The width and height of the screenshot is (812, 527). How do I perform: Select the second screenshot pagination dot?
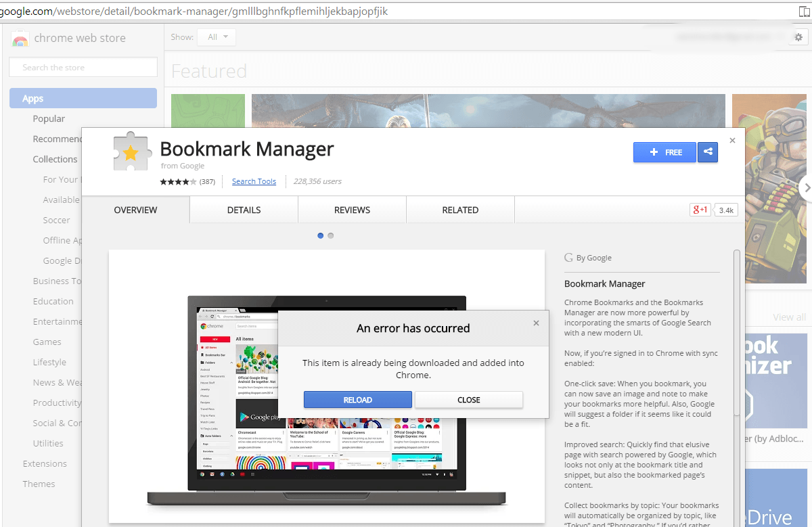[x=330, y=235]
